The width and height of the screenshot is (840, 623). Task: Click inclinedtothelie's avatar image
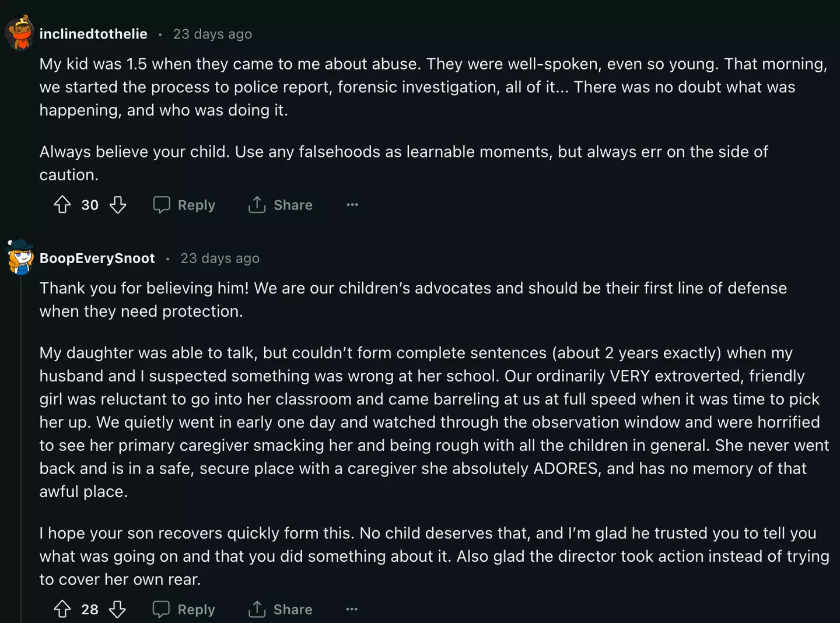coord(20,33)
